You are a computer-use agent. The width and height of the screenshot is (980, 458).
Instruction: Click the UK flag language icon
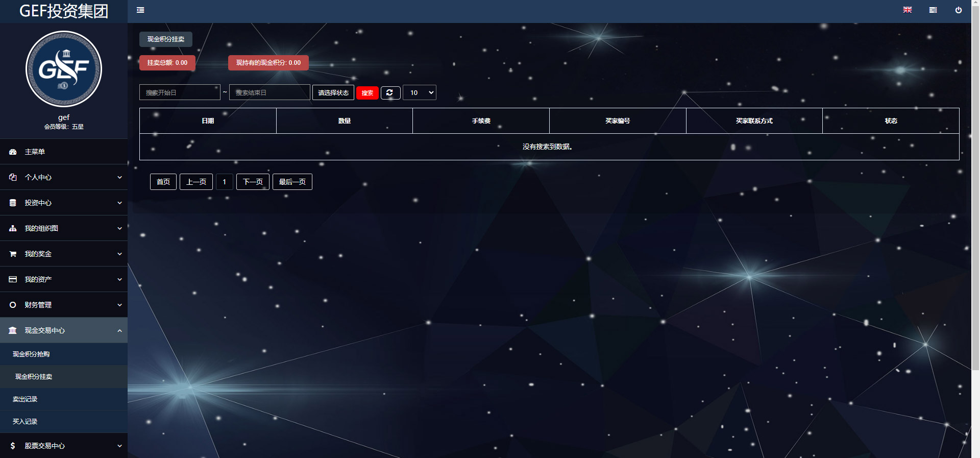click(x=907, y=10)
